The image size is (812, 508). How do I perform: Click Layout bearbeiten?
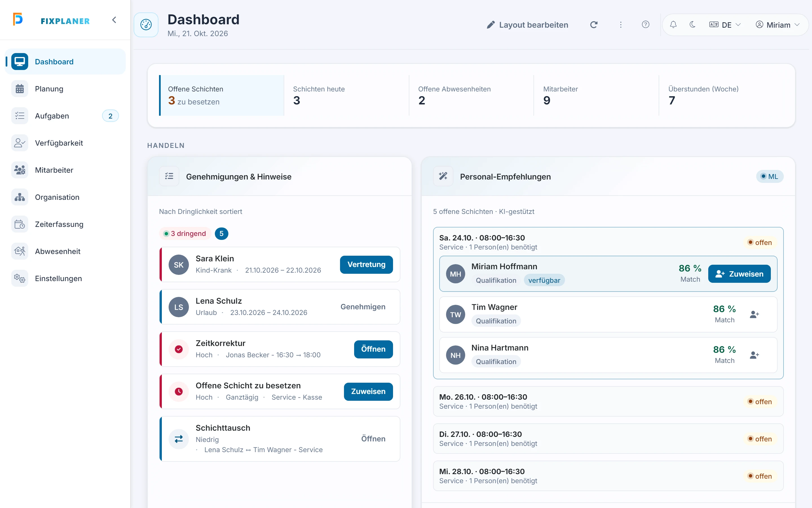click(x=528, y=25)
